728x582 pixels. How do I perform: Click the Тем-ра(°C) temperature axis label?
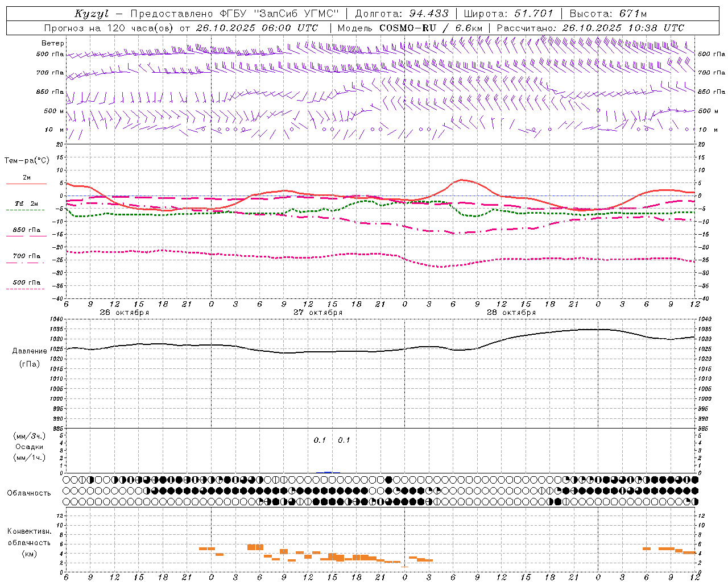(x=27, y=161)
